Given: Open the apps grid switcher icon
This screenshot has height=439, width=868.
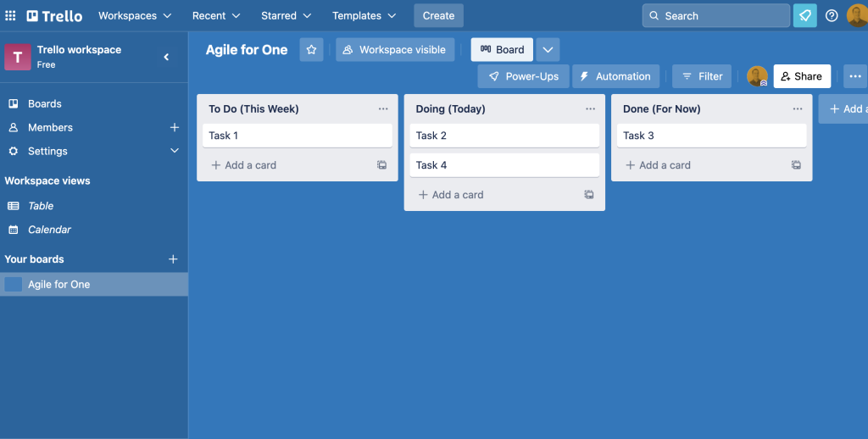Looking at the screenshot, I should (10, 15).
